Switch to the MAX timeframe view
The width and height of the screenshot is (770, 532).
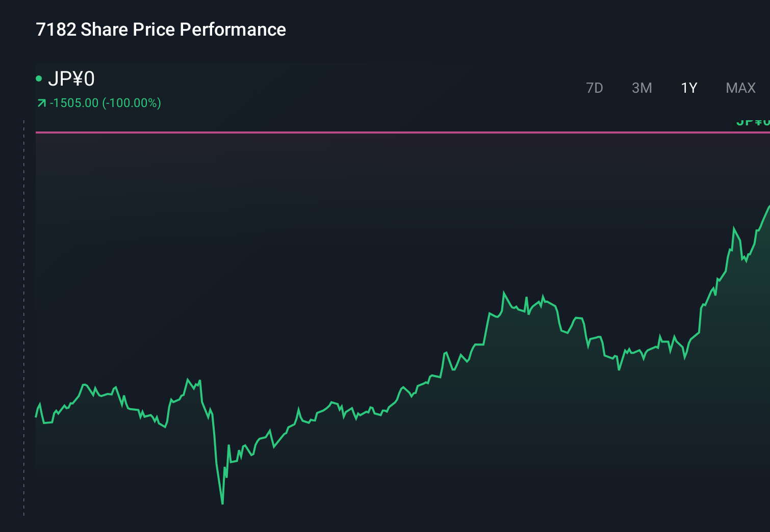(740, 88)
